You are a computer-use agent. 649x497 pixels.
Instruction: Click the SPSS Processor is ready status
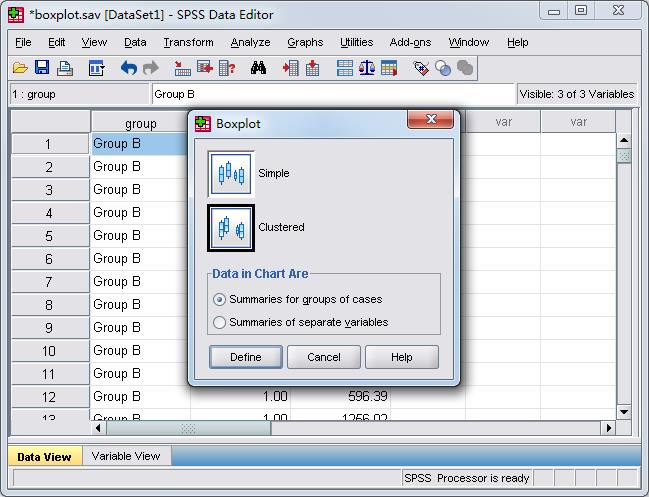click(467, 478)
